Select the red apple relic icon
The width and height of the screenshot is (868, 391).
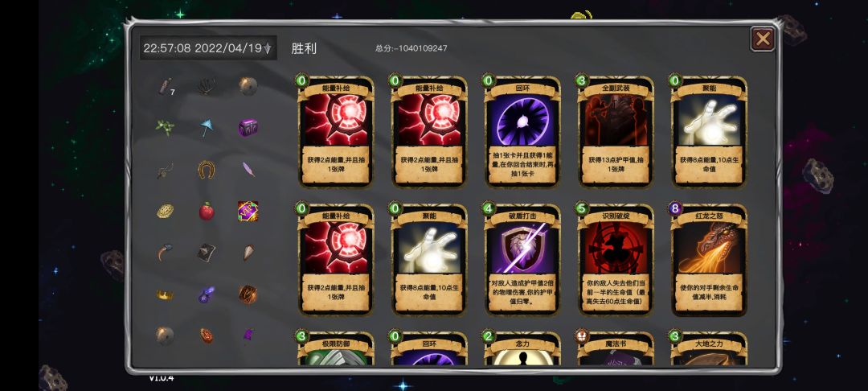coord(207,211)
